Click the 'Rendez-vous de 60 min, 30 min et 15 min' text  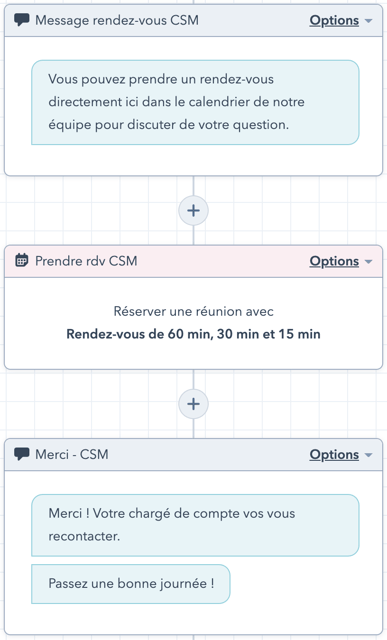(x=194, y=334)
